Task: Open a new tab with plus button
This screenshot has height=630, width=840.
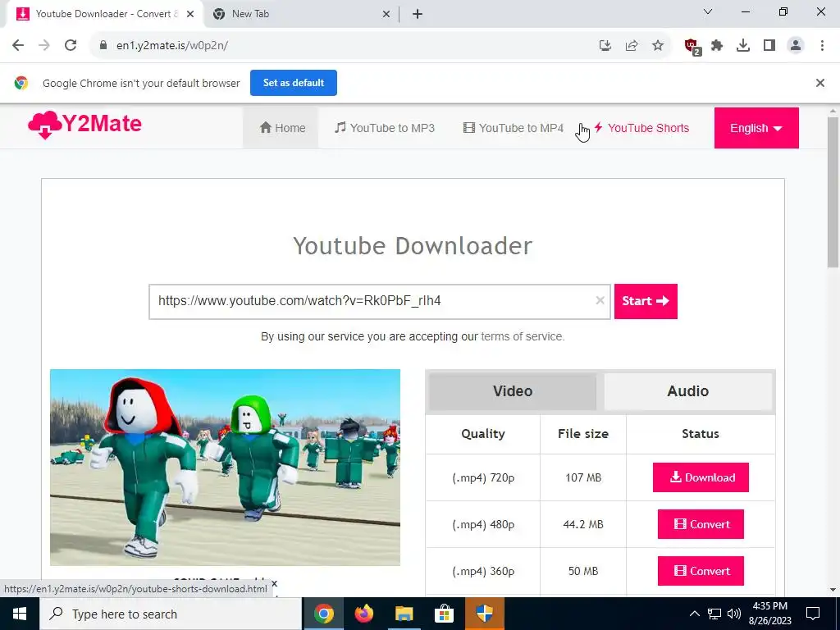Action: pyautogui.click(x=418, y=15)
